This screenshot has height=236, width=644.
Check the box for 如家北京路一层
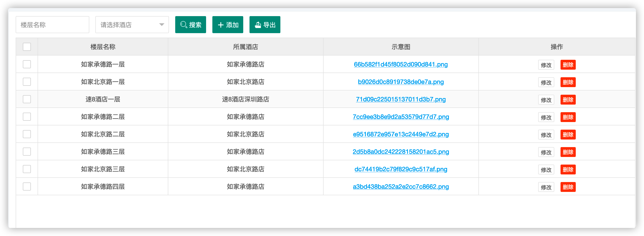click(27, 82)
